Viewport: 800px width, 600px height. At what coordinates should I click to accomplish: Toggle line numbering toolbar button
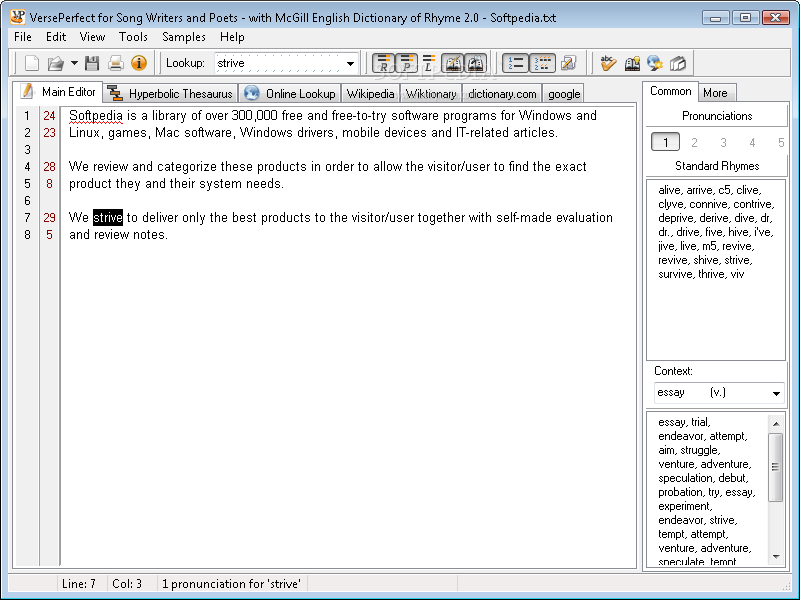tap(515, 63)
